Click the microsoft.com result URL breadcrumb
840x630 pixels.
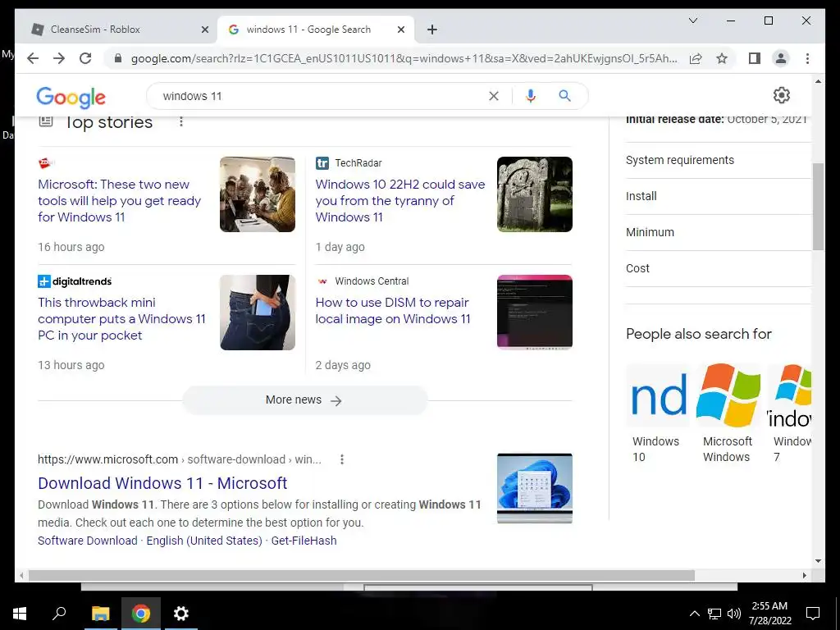tap(180, 459)
